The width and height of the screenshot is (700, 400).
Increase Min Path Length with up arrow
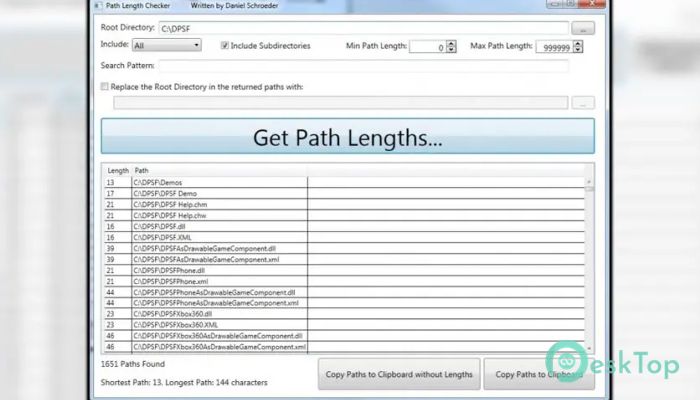click(x=451, y=44)
